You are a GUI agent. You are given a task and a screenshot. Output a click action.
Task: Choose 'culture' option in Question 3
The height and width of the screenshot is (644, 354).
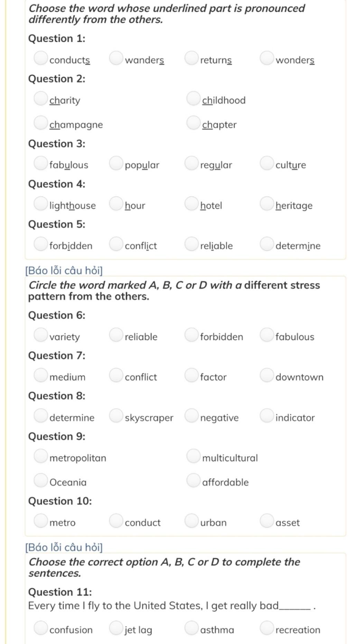point(267,163)
